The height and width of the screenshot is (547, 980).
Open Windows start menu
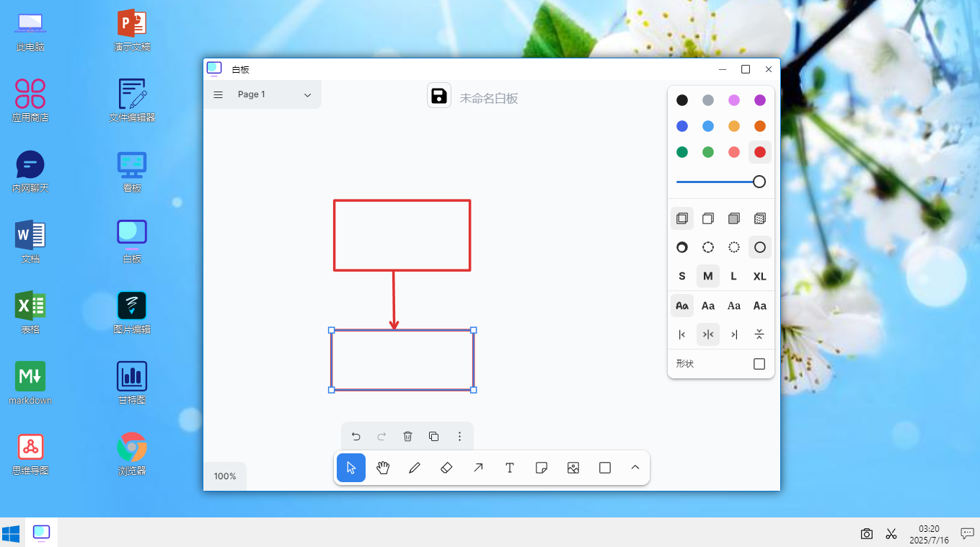click(11, 533)
